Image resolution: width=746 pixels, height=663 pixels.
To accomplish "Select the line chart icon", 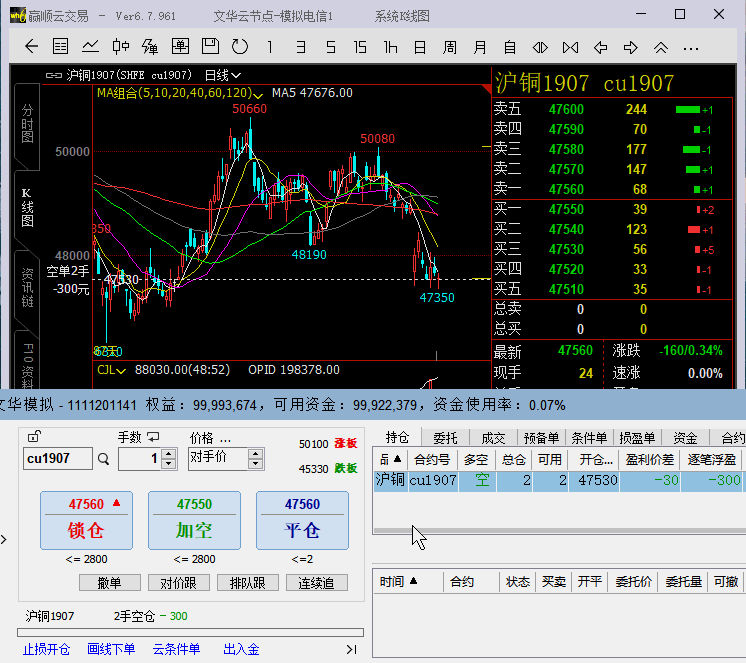I will pyautogui.click(x=90, y=47).
